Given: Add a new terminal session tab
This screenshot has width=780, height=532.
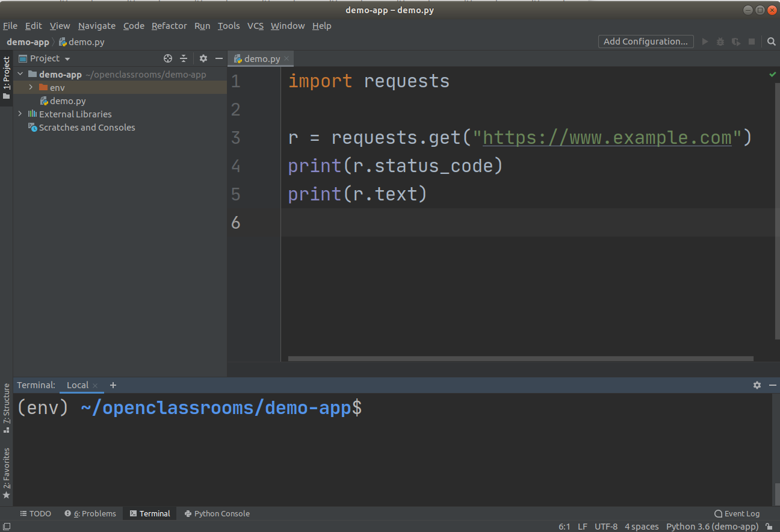Looking at the screenshot, I should click(113, 385).
